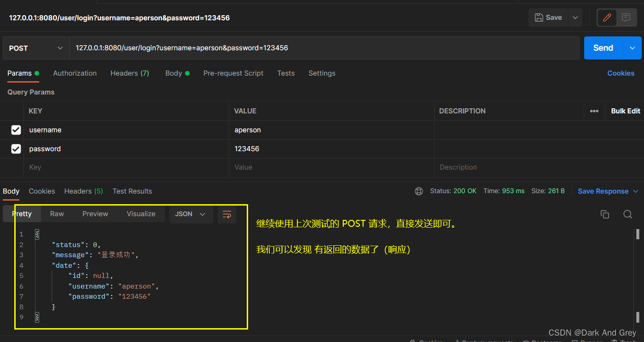
Task: Click the Query Params heading
Action: point(31,92)
